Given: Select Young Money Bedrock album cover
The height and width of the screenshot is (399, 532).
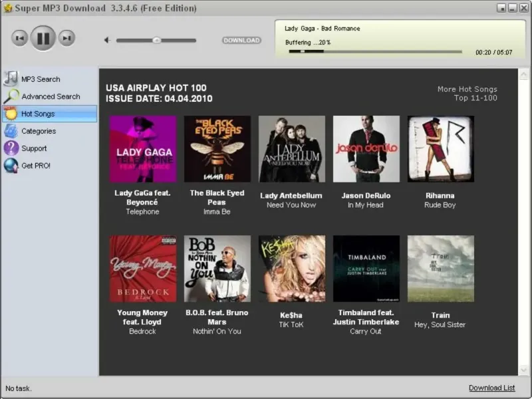Looking at the screenshot, I should point(143,269).
